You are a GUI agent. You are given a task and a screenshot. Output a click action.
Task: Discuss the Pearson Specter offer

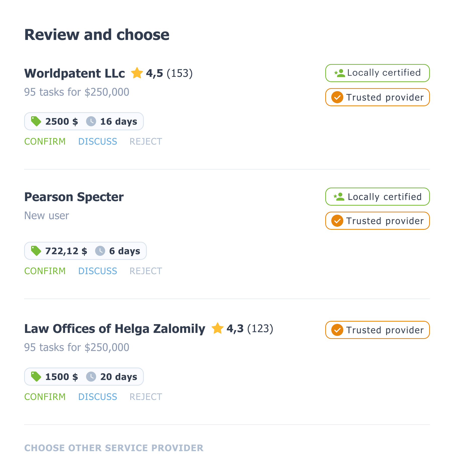click(x=98, y=271)
